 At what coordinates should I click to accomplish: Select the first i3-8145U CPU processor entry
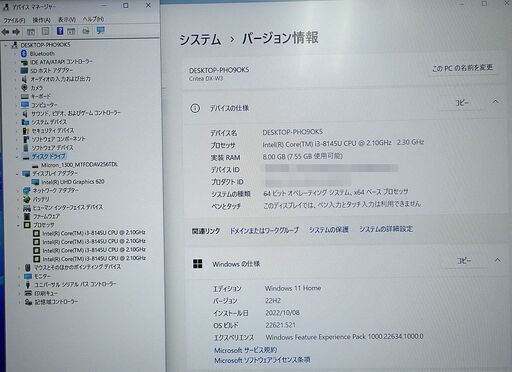[x=94, y=233]
